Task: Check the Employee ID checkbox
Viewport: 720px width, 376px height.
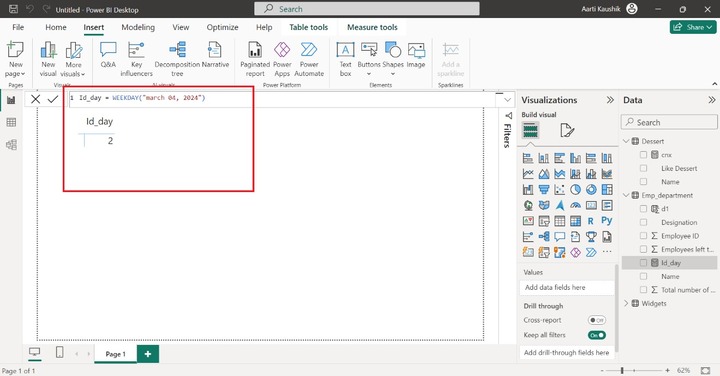Action: (643, 236)
